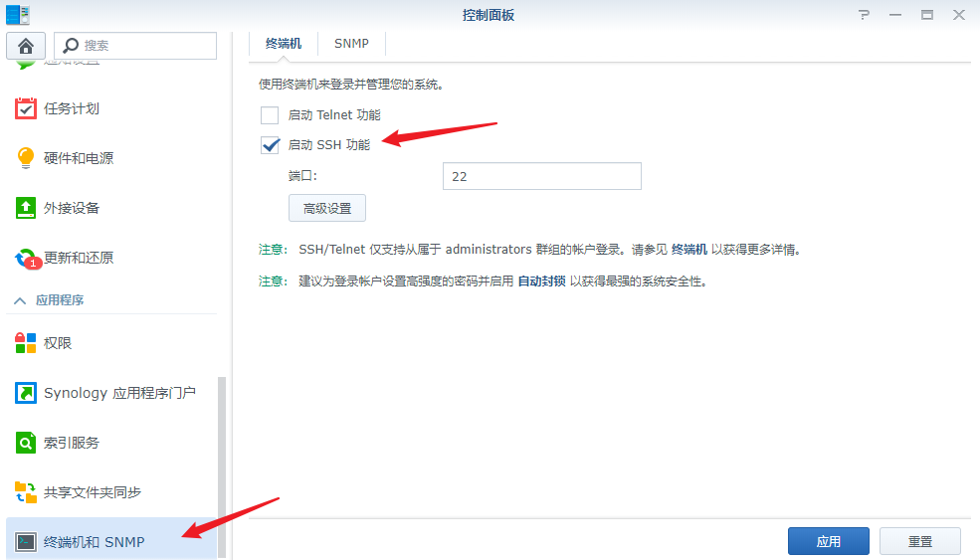Select 权限 label in sidebar
This screenshot has height=560, width=980.
pyautogui.click(x=58, y=343)
